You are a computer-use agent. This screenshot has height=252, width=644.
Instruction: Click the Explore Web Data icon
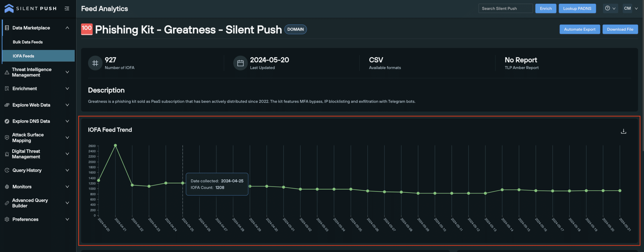point(7,105)
